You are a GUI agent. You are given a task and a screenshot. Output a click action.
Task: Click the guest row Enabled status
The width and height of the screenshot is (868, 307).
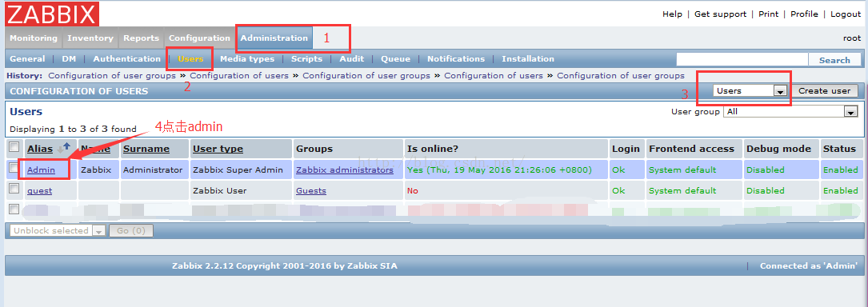(x=840, y=190)
